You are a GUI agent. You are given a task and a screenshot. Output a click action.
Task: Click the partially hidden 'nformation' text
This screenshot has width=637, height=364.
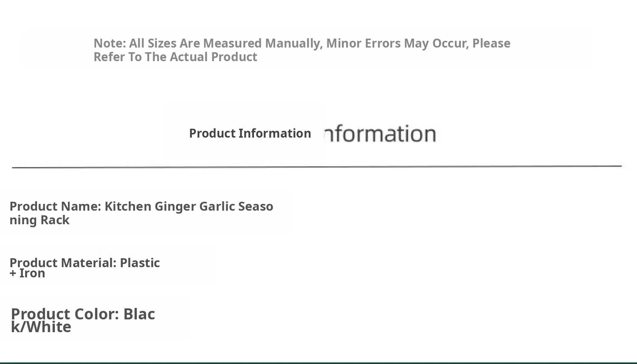(x=381, y=133)
